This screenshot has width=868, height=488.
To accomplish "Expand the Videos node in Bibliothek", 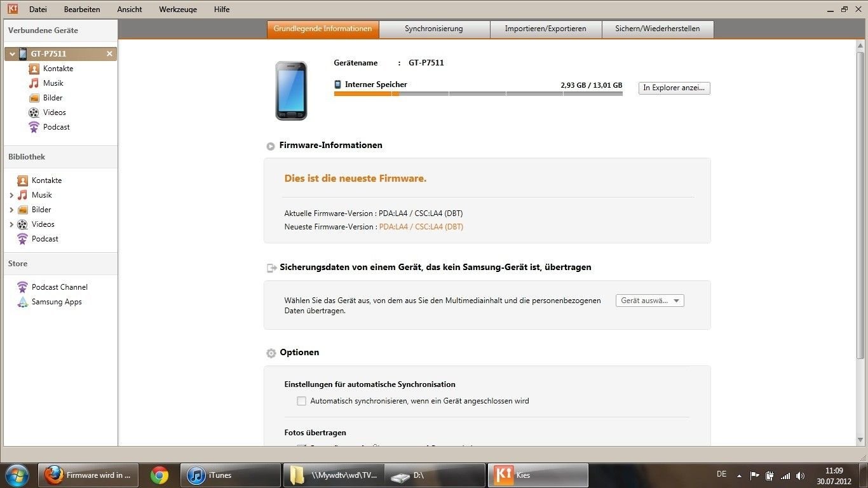I will tap(11, 224).
